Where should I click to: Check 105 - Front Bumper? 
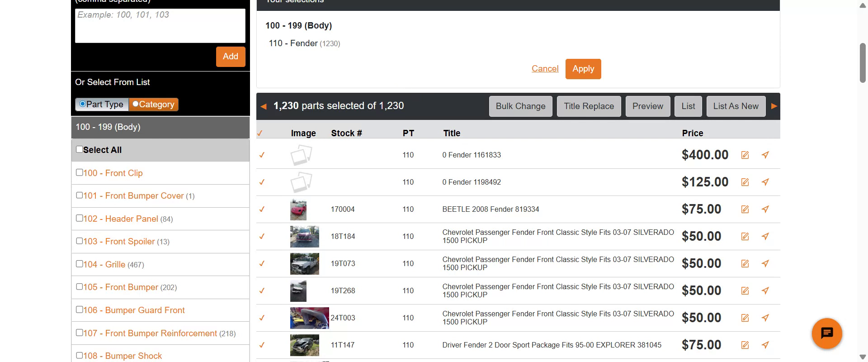click(x=80, y=286)
